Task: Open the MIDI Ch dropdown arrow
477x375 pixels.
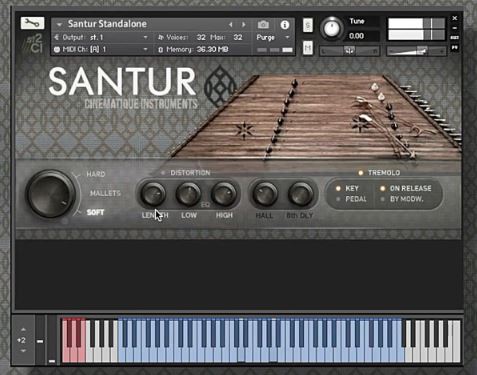Action: 145,49
